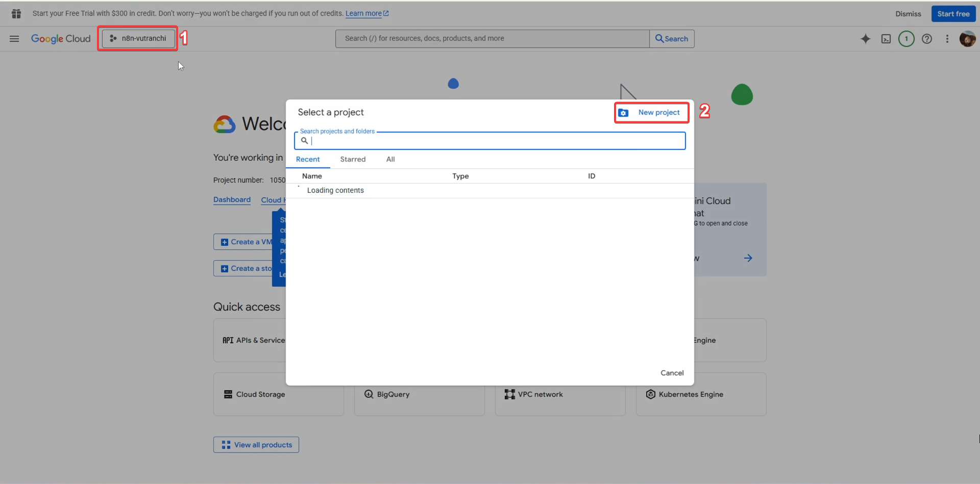Click the Kubernetes Engine hexagon icon
The height and width of the screenshot is (484, 980).
tap(650, 394)
